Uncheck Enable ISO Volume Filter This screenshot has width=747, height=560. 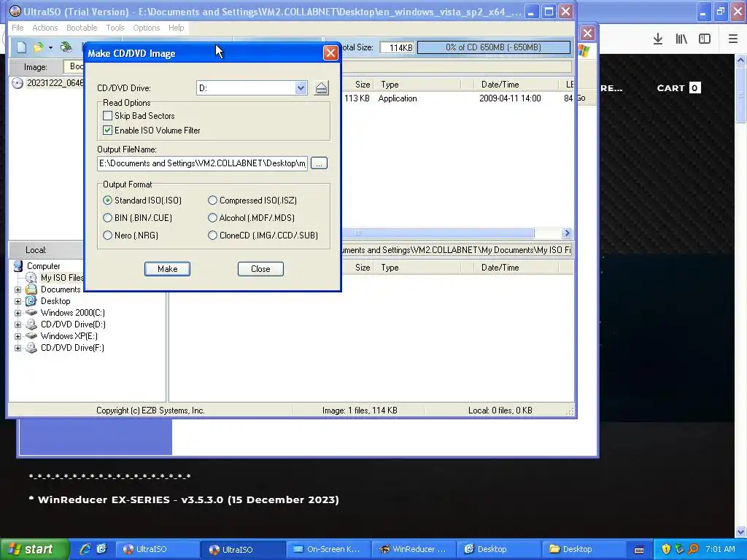click(108, 130)
